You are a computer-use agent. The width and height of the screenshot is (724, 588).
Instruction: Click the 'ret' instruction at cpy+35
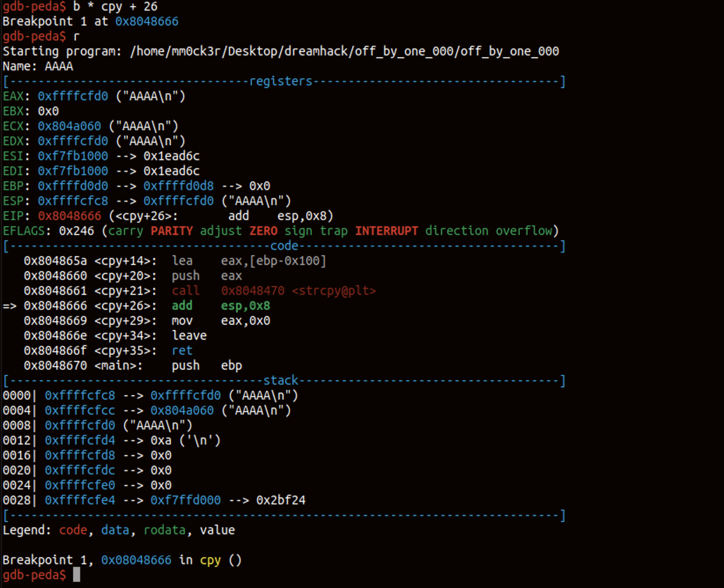182,351
